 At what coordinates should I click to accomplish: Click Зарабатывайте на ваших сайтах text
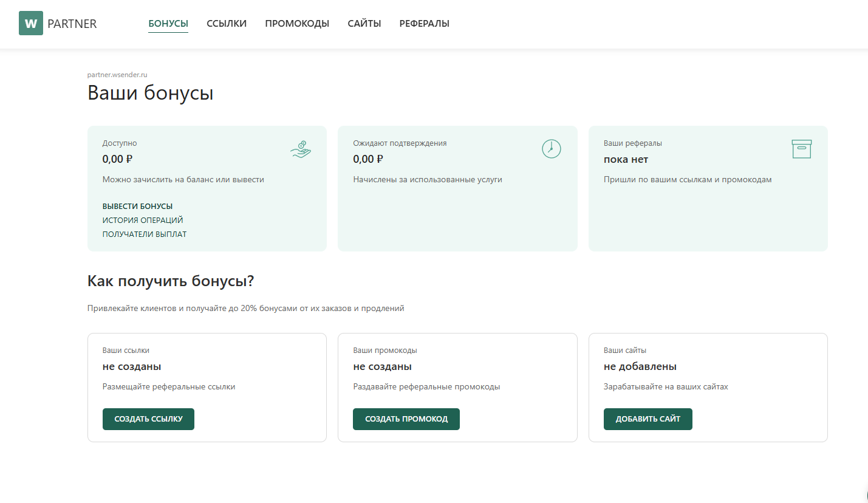[x=666, y=387]
